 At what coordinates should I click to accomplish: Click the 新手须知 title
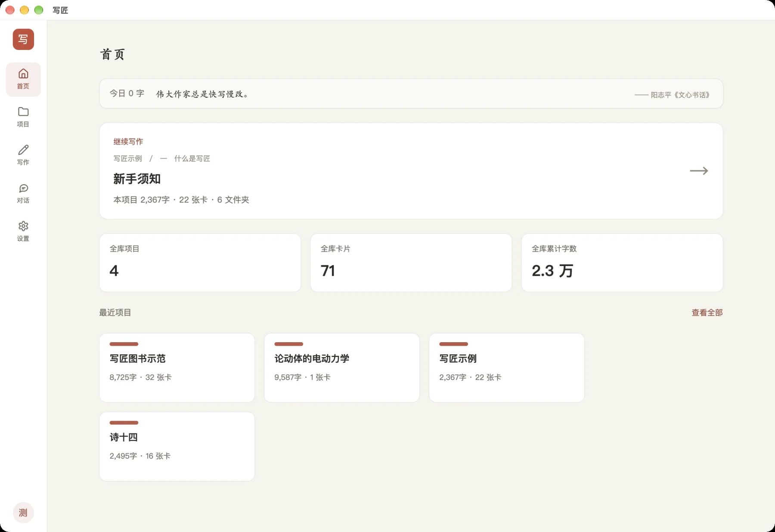137,179
